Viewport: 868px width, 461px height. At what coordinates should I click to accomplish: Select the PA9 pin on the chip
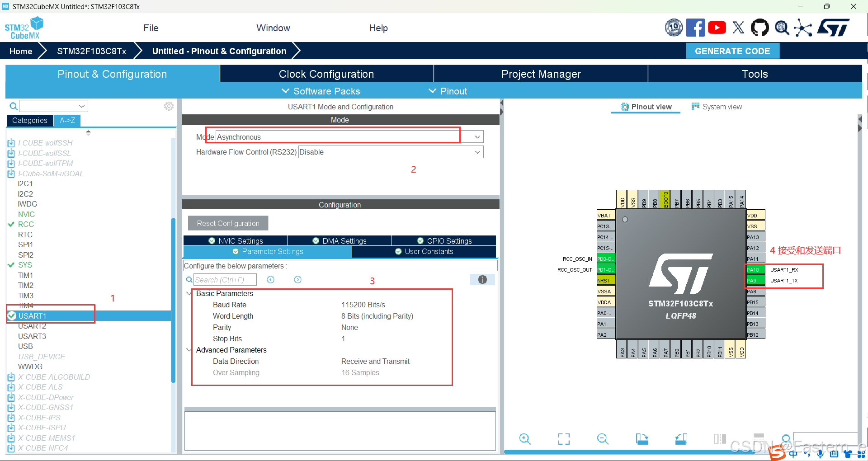click(x=755, y=281)
